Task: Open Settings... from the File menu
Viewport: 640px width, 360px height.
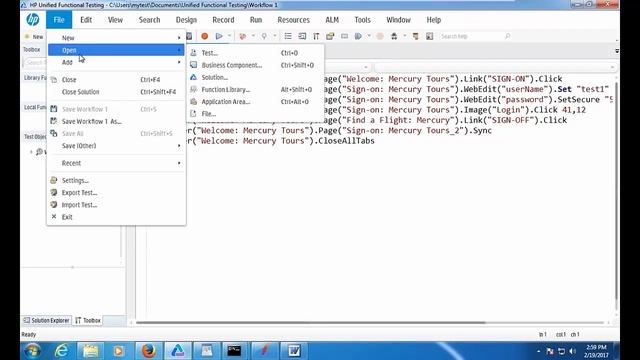Action: (116, 180)
